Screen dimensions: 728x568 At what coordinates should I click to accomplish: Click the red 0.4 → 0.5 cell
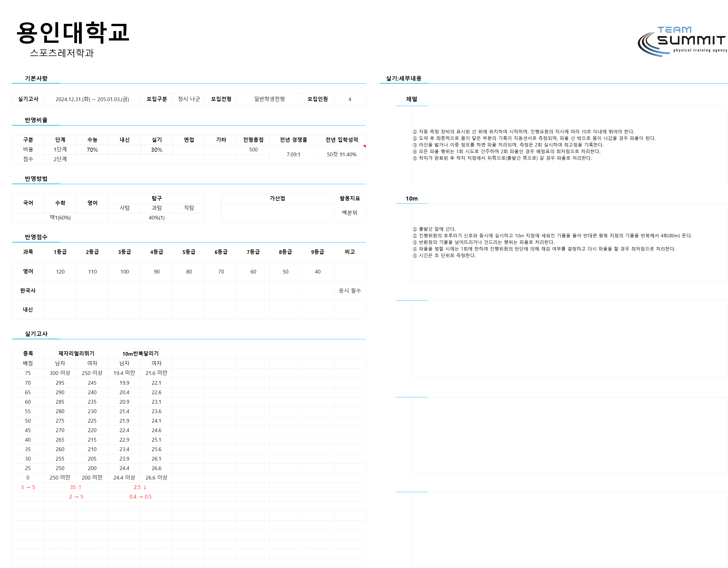tap(140, 497)
